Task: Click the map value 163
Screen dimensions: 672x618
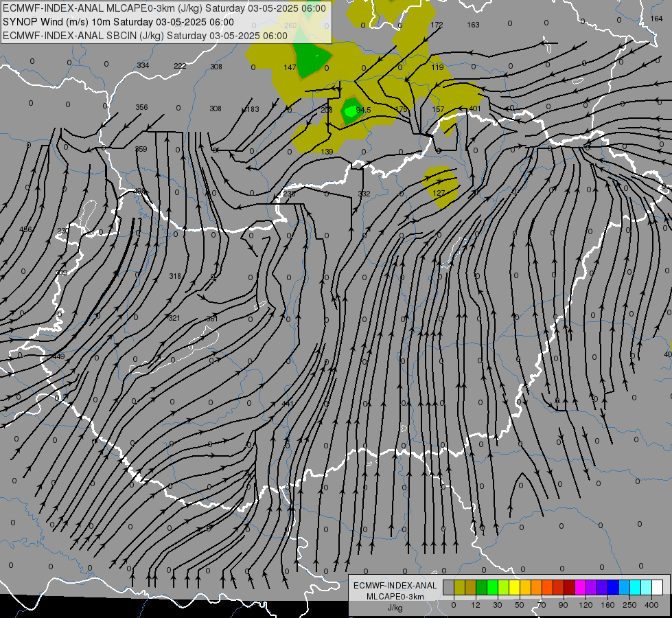Action: pos(473,25)
